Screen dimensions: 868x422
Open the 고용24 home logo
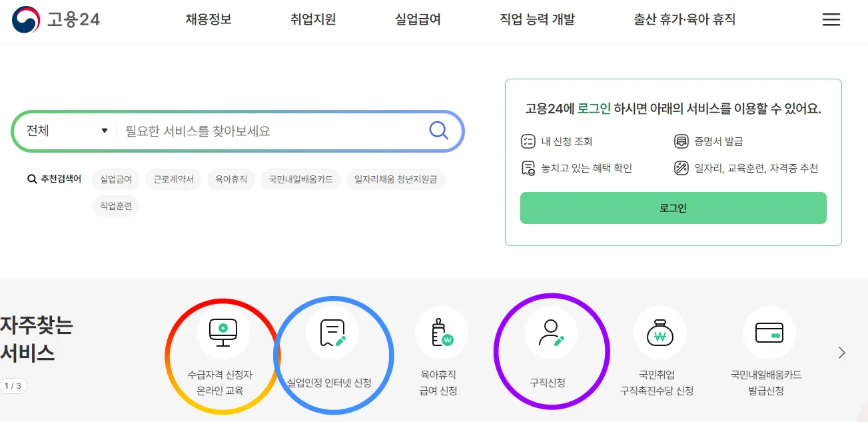click(x=57, y=19)
